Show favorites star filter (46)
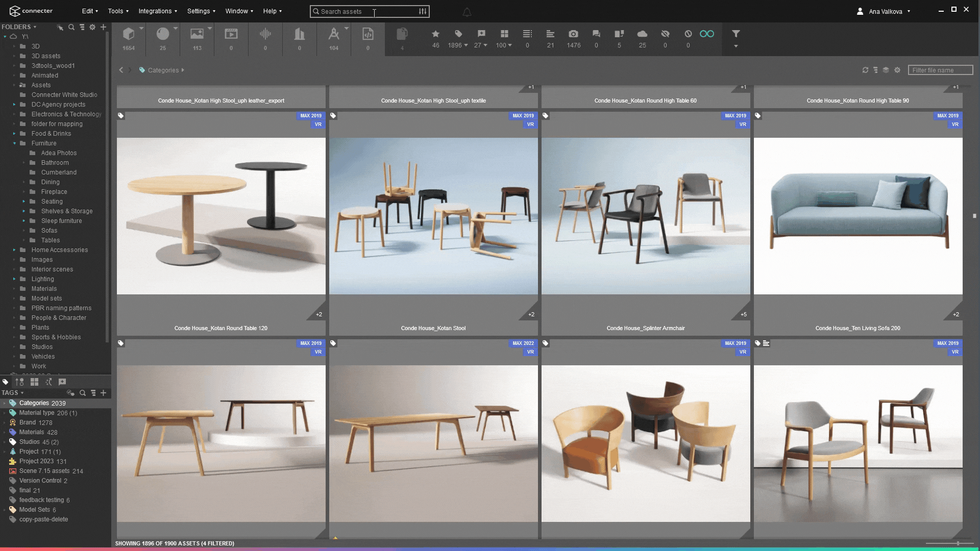Screen dimensions: 980x551 (x=435, y=34)
